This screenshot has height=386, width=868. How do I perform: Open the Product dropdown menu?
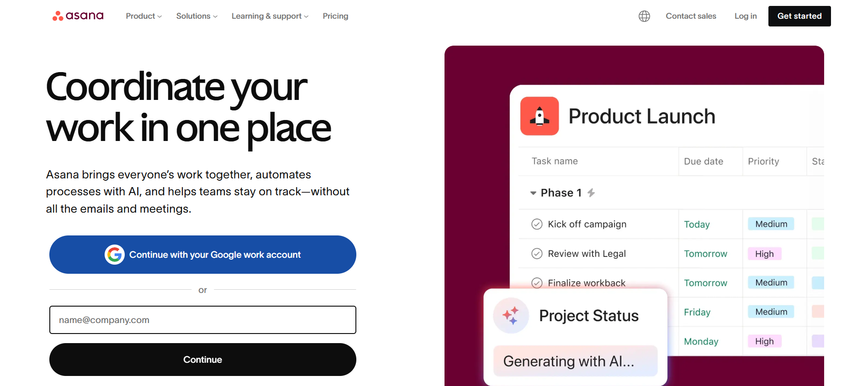point(143,16)
